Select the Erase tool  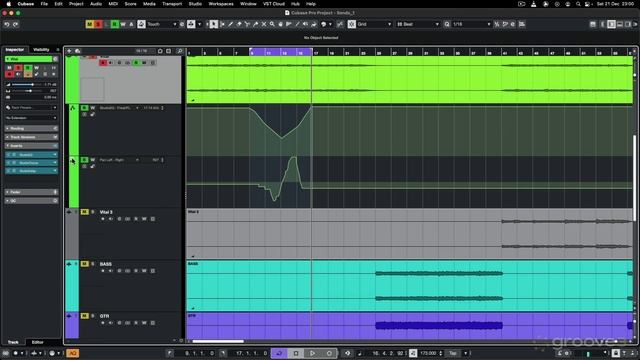point(239,24)
